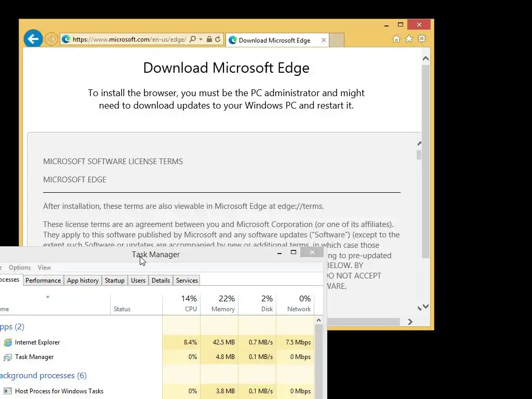
Task: Open the Tools gear menu in Internet Explorer
Action: [422, 38]
